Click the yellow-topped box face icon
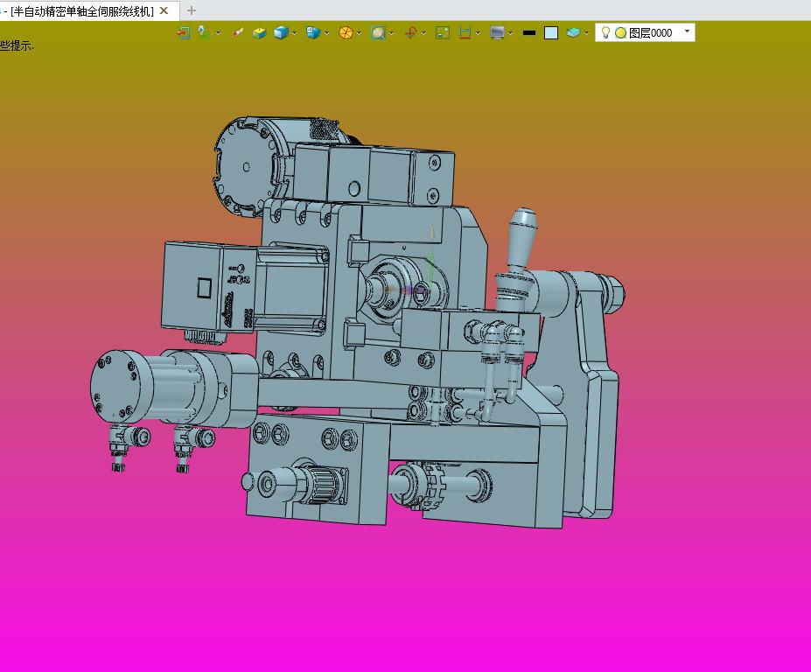811x672 pixels. (259, 33)
